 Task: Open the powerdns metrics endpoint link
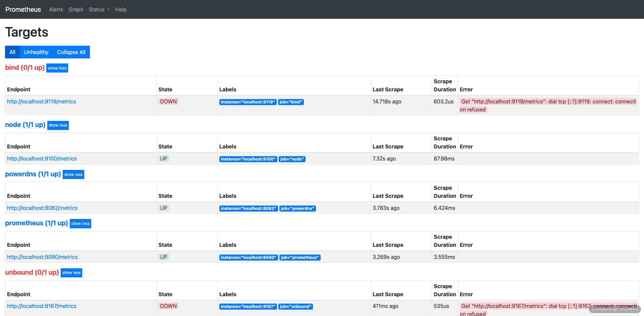pyautogui.click(x=42, y=208)
